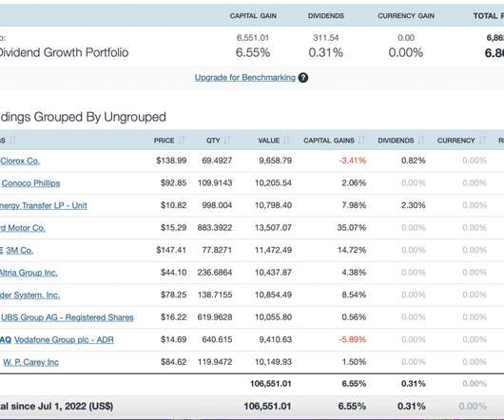Sort holdings by the CAPITAL GAINS column

(334, 141)
